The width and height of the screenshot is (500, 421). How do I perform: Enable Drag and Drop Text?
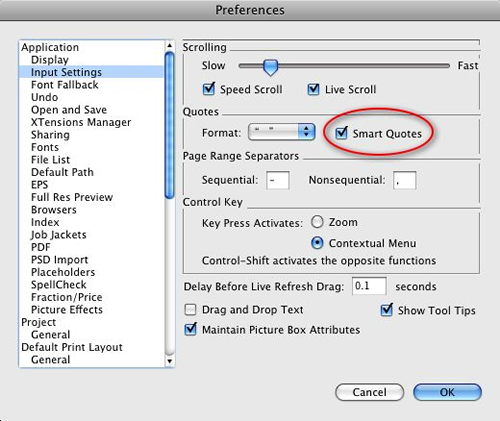click(190, 310)
